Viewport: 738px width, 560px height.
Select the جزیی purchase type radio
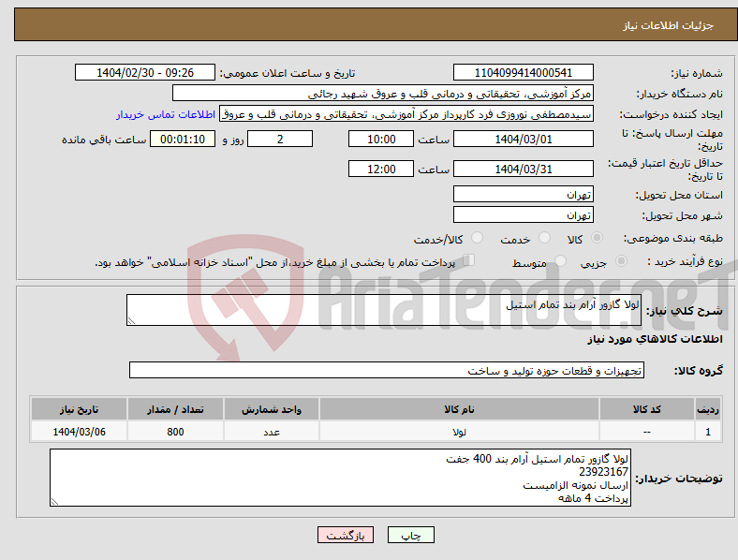coord(621,260)
